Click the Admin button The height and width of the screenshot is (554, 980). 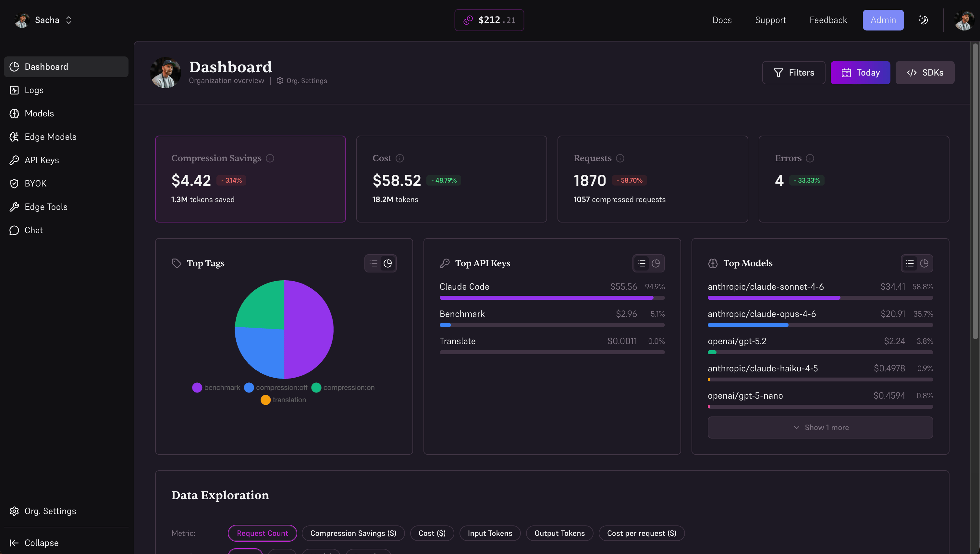click(883, 20)
